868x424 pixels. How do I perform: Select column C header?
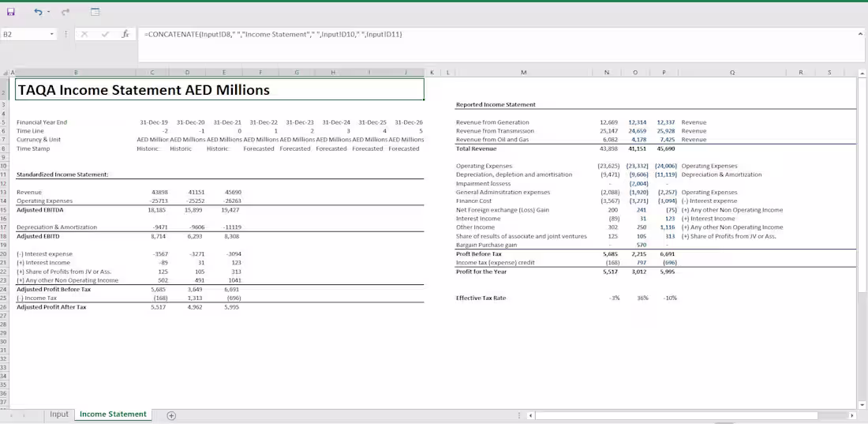point(152,73)
